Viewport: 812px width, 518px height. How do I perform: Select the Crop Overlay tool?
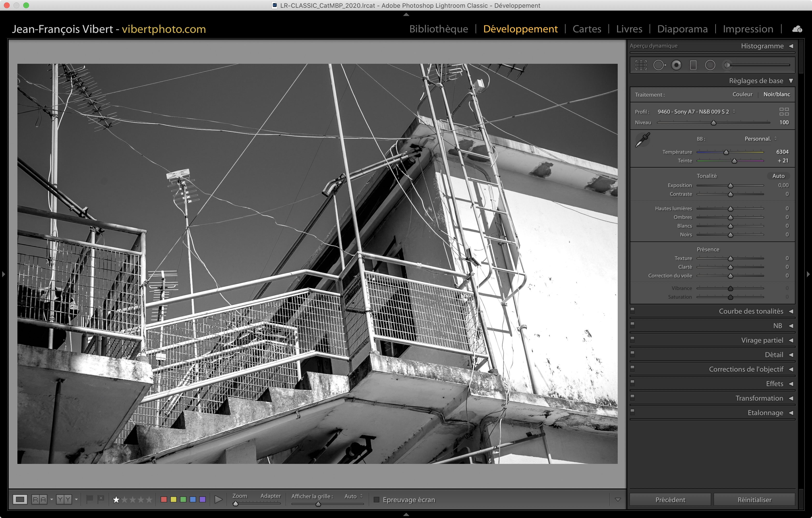(641, 65)
